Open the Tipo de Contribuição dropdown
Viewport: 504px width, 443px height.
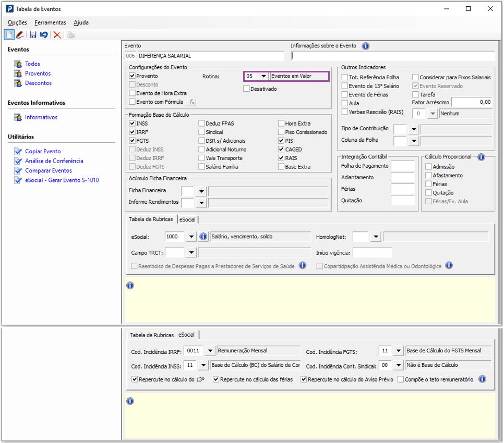[x=414, y=129]
